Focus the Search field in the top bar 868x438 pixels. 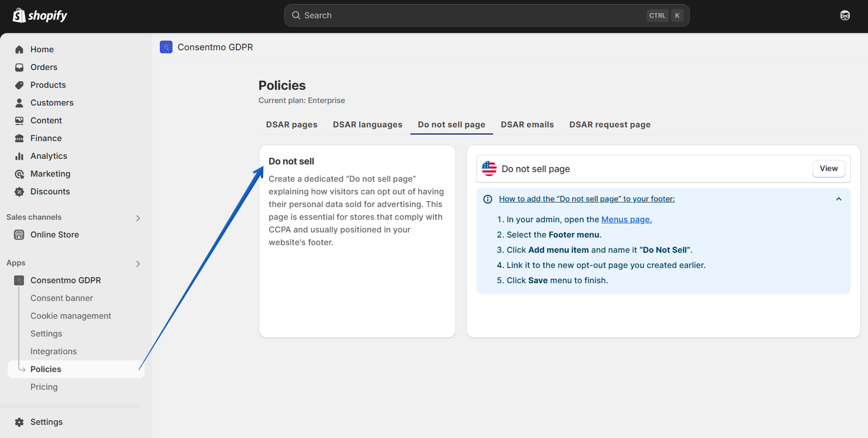pyautogui.click(x=487, y=15)
